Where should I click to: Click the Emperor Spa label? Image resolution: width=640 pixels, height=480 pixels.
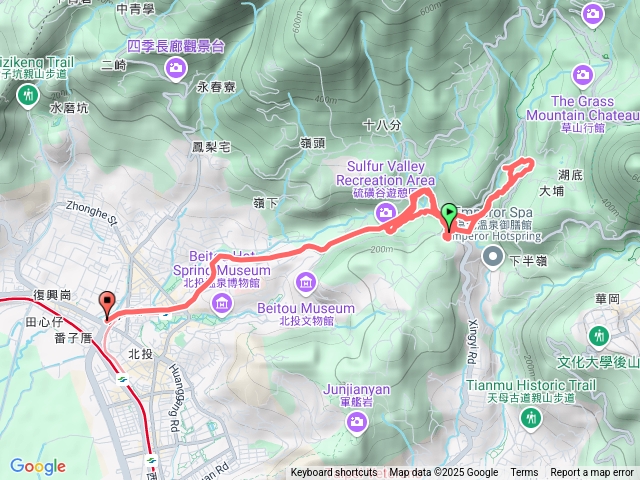tap(494, 213)
